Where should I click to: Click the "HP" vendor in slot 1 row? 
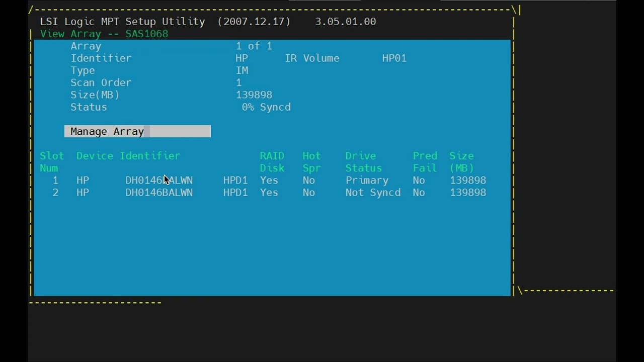[83, 180]
